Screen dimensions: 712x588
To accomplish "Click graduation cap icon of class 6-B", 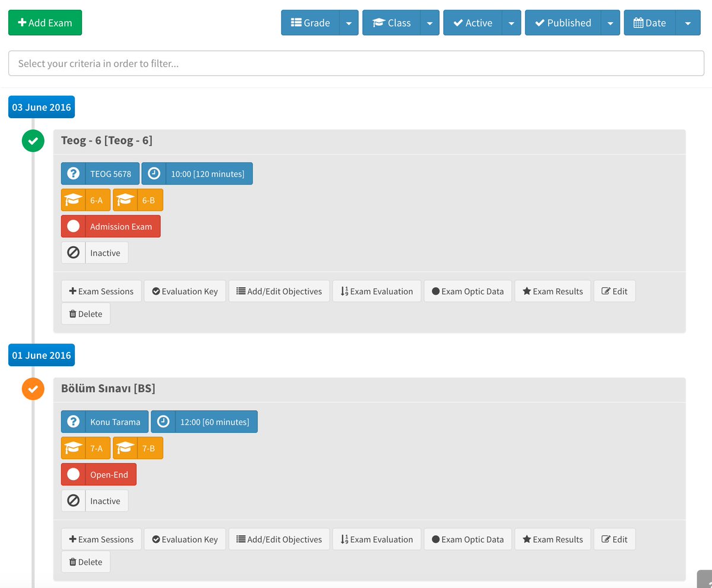I will pyautogui.click(x=125, y=200).
